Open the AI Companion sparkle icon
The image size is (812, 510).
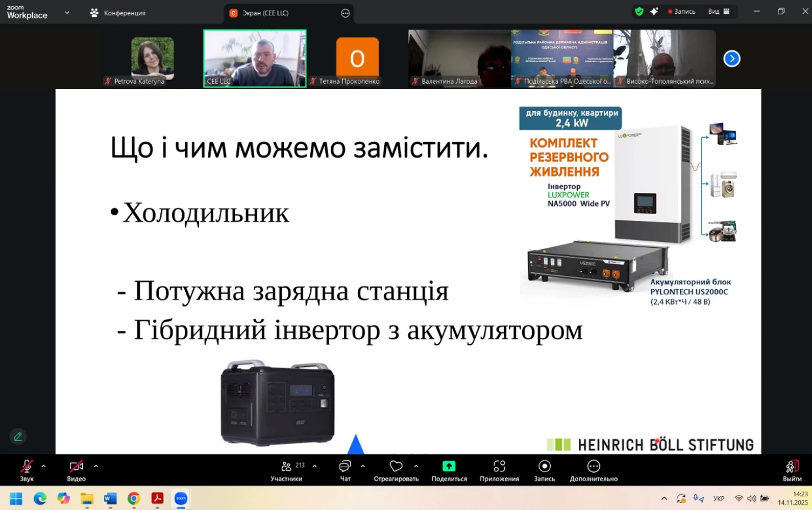[x=654, y=11]
